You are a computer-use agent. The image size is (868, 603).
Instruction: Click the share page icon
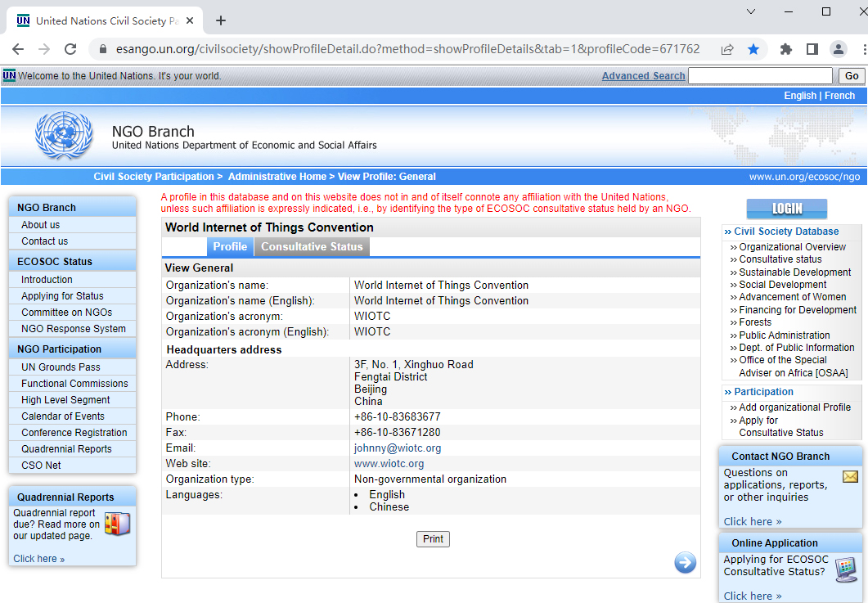pyautogui.click(x=726, y=49)
